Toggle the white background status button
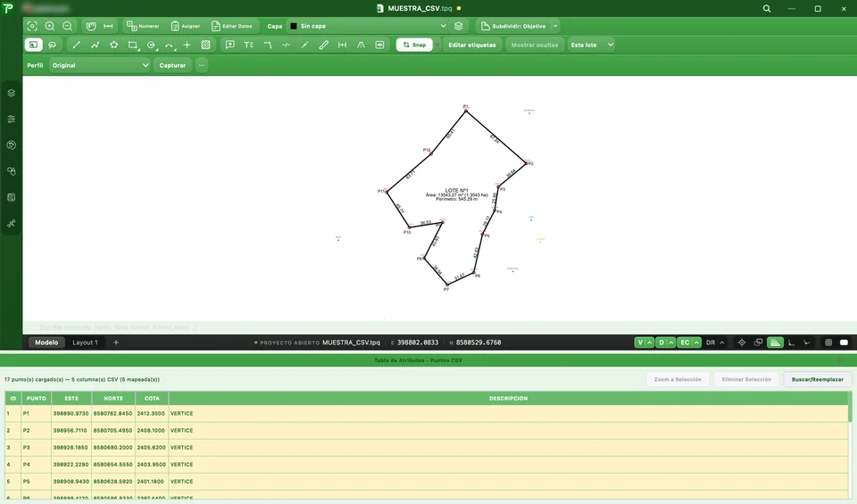Screen dimensions: 857x504 point(844,343)
